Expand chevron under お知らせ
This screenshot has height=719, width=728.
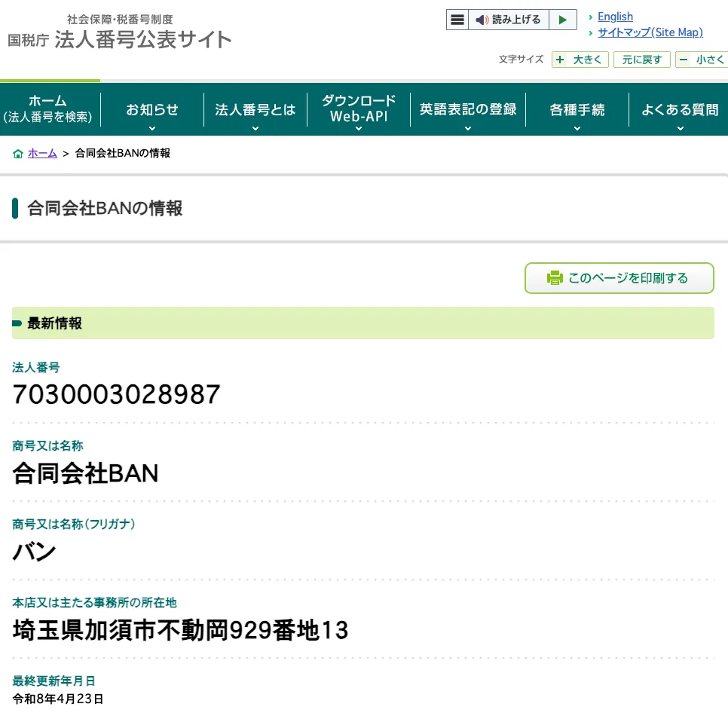tap(152, 129)
